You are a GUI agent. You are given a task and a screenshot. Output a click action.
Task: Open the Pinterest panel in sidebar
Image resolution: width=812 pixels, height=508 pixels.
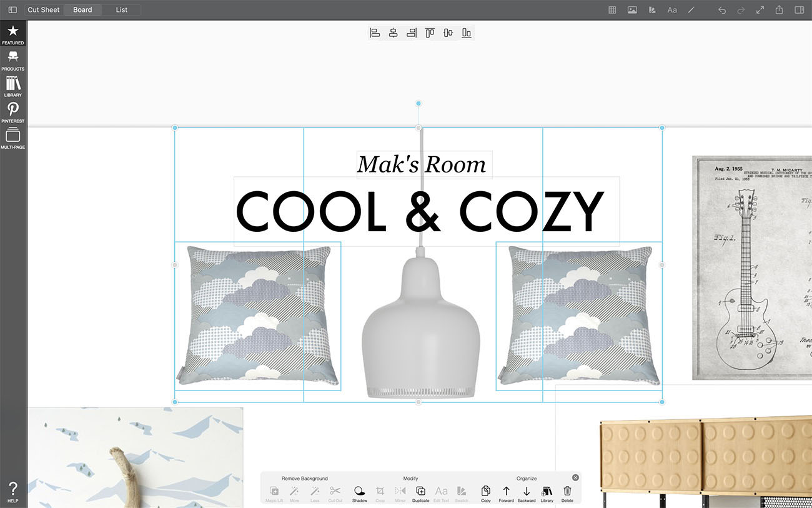coord(12,112)
